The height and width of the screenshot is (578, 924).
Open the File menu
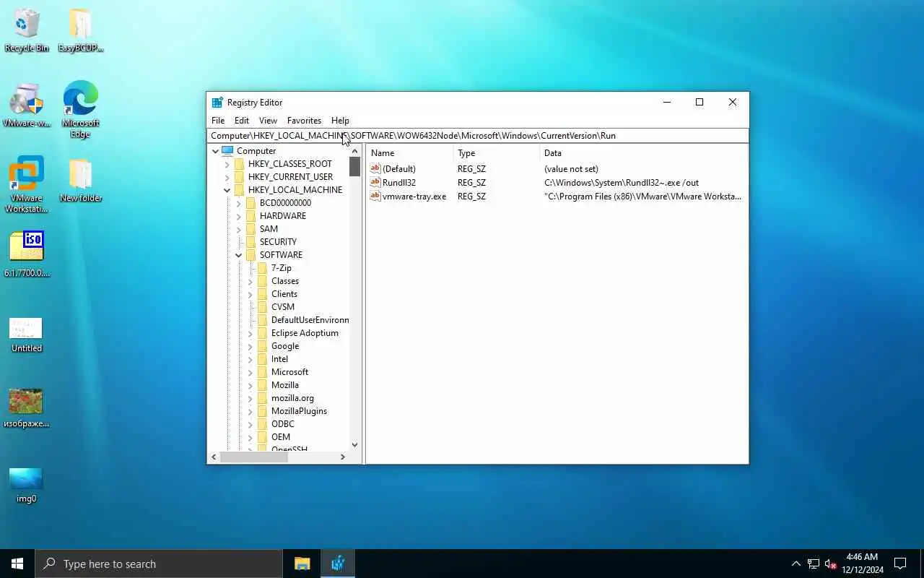[218, 121]
